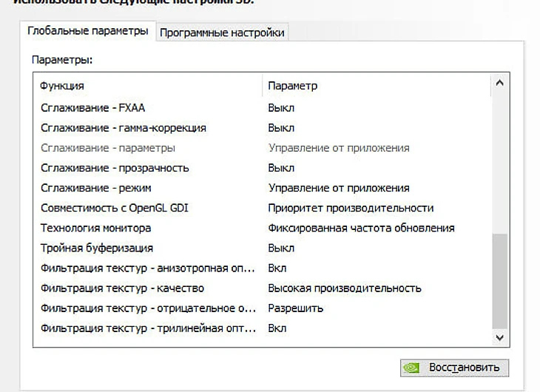The image size is (540, 392).
Task: Select the Сглаживание - FXAA row
Action: tap(93, 108)
